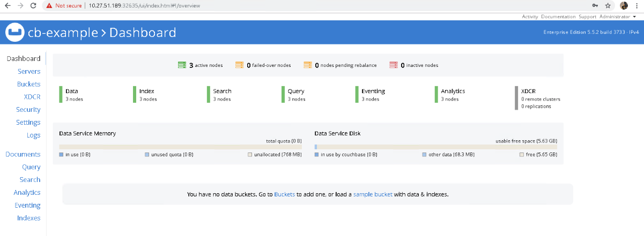The height and width of the screenshot is (236, 644).
Task: Click the Data Service Disk usage bar
Action: [436, 147]
